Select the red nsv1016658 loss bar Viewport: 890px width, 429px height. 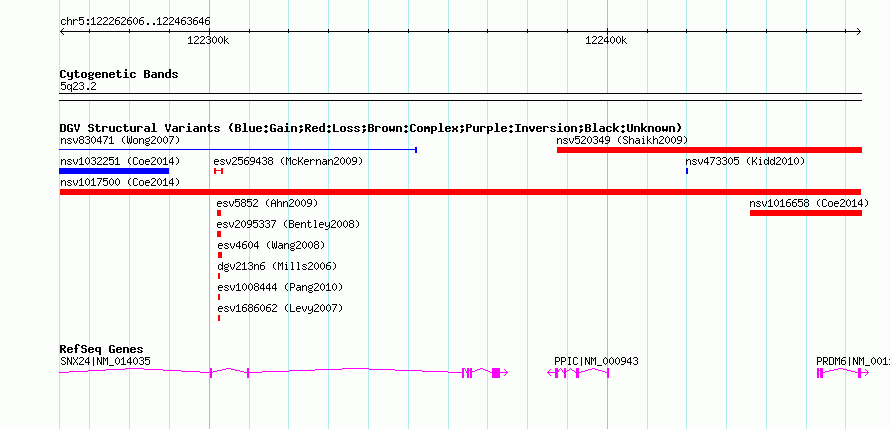coord(806,213)
